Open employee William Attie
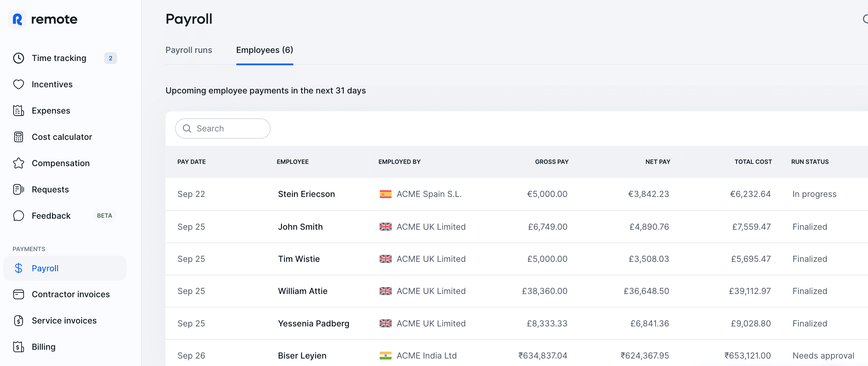The image size is (868, 366). point(302,291)
